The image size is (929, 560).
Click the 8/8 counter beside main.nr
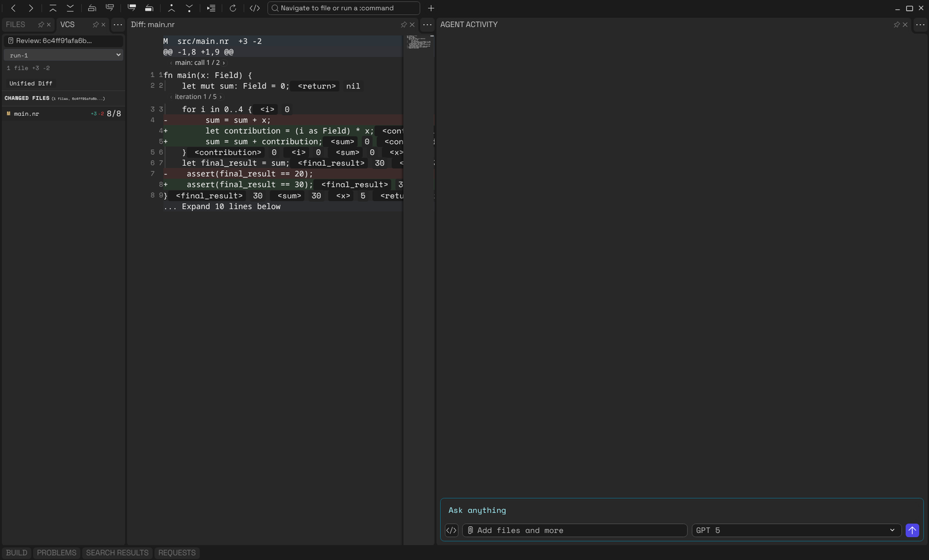[x=114, y=114]
